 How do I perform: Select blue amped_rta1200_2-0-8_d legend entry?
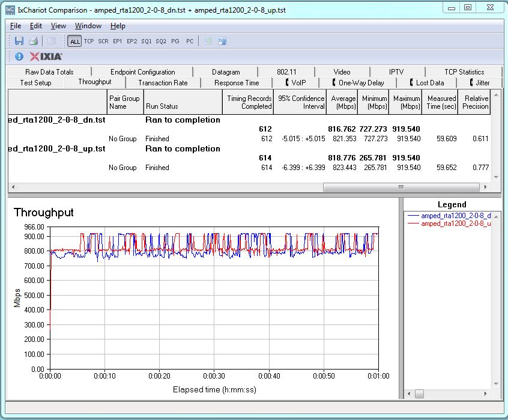(449, 216)
